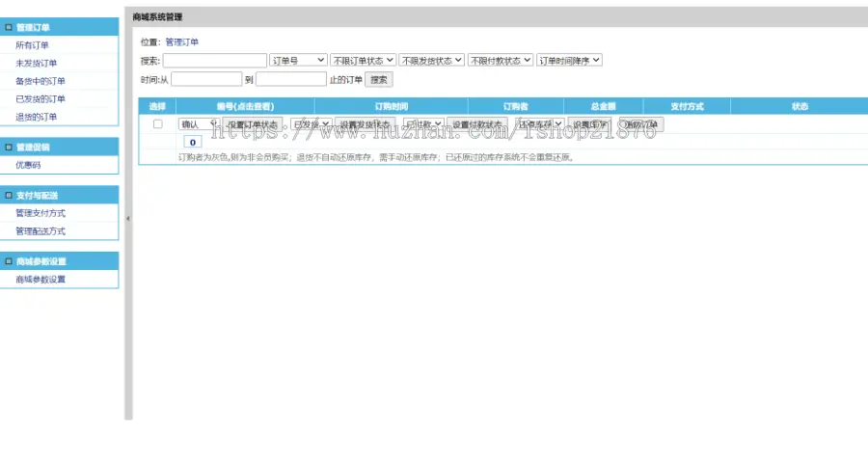Open 退货的订单 in sidebar
Screen dimensions: 868x459
[x=36, y=117]
